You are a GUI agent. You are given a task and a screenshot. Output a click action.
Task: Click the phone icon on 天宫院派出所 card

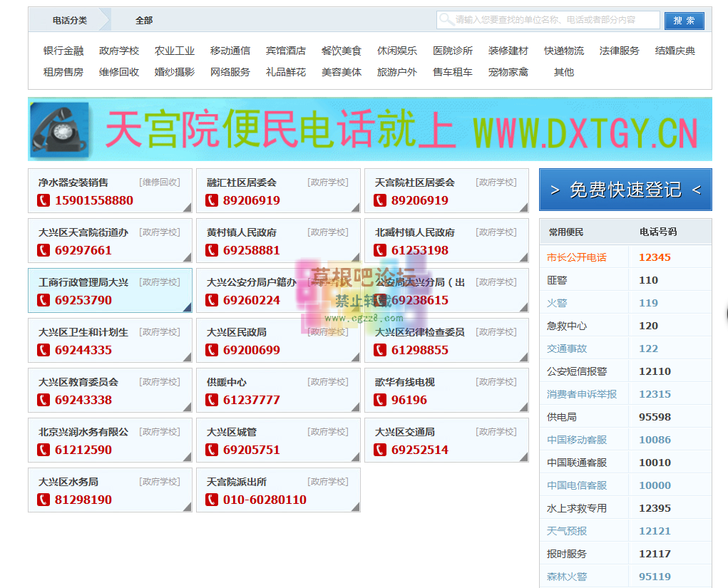pos(212,500)
